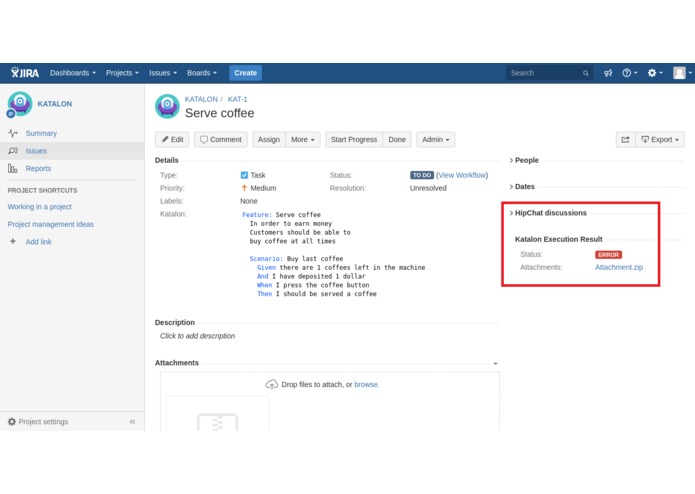Click the Labels value None

(249, 201)
